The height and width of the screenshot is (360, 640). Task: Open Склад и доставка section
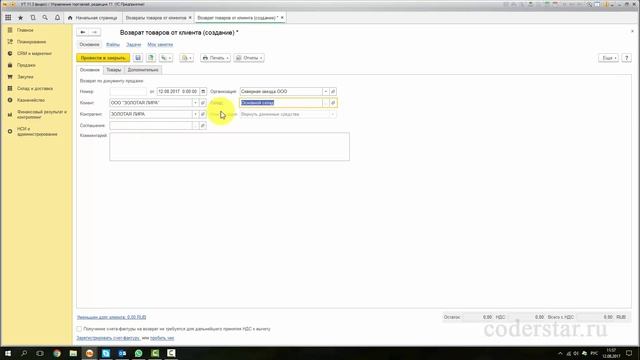tap(35, 88)
